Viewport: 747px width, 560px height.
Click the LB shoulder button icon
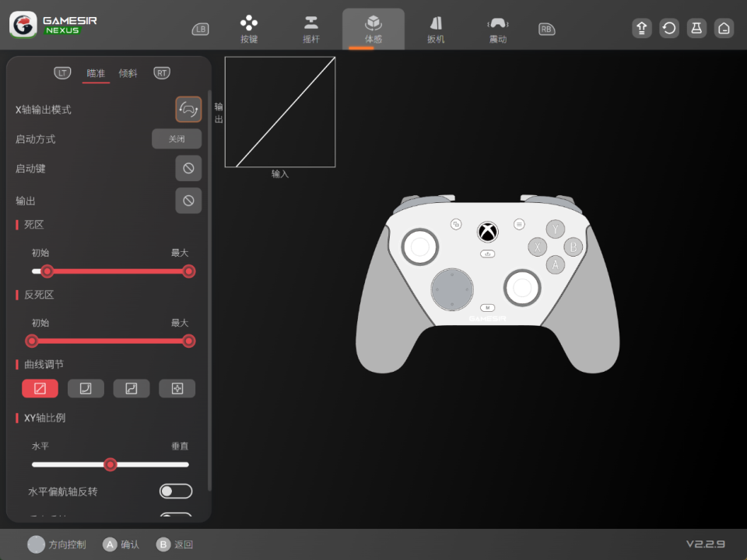pyautogui.click(x=200, y=29)
